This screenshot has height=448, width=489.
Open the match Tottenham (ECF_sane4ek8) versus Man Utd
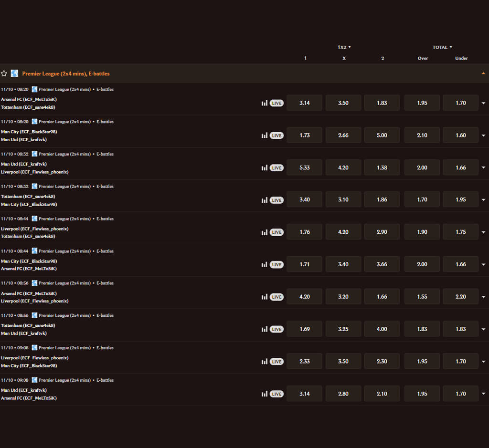pyautogui.click(x=28, y=329)
